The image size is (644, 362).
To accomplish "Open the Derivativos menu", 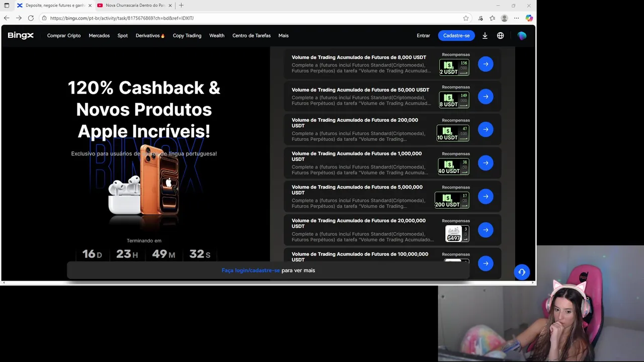I will click(x=150, y=36).
